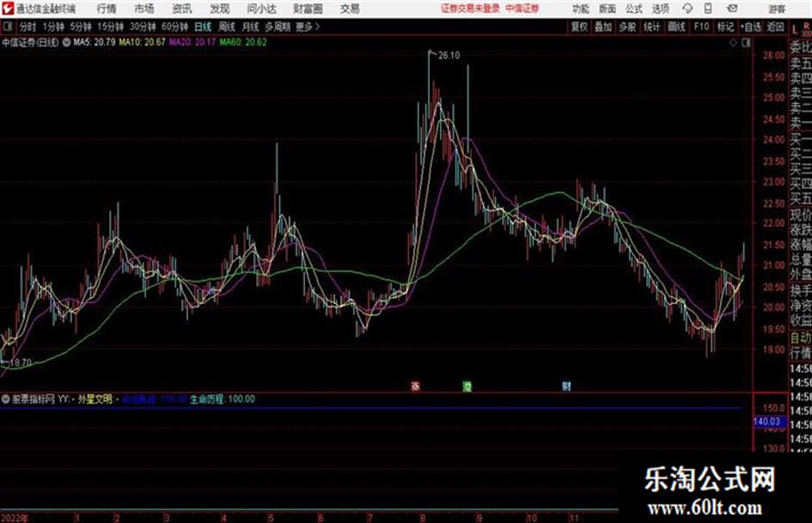The image size is (812, 523).
Task: Click the red 中信证券 broker link
Action: [522, 9]
